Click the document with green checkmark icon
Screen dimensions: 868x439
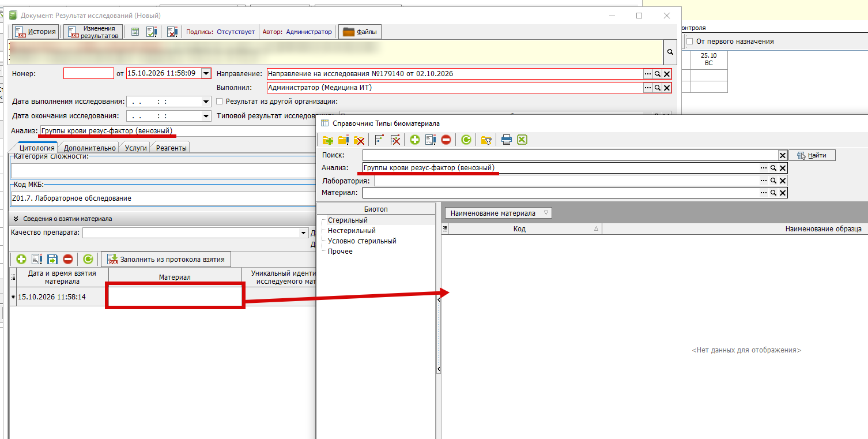pos(152,32)
